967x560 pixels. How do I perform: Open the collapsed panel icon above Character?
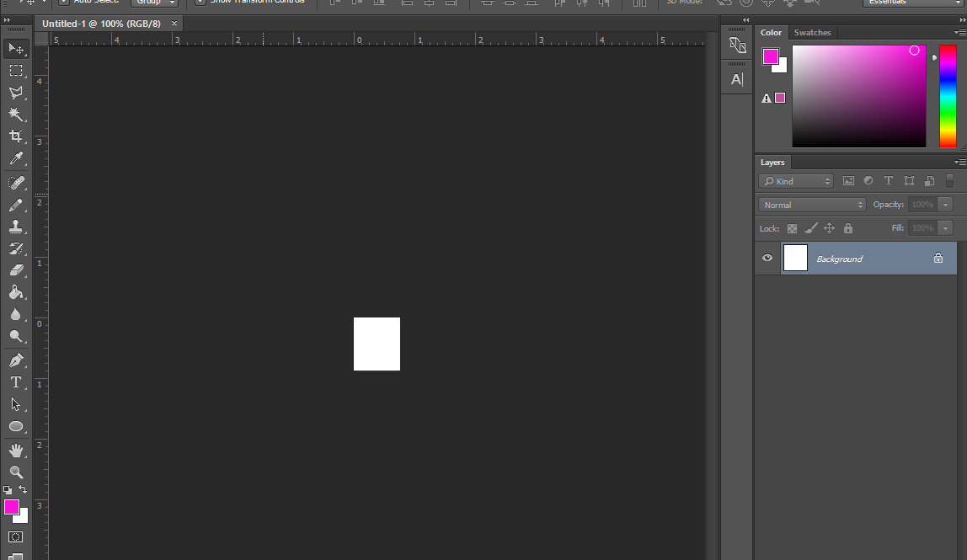pyautogui.click(x=737, y=45)
